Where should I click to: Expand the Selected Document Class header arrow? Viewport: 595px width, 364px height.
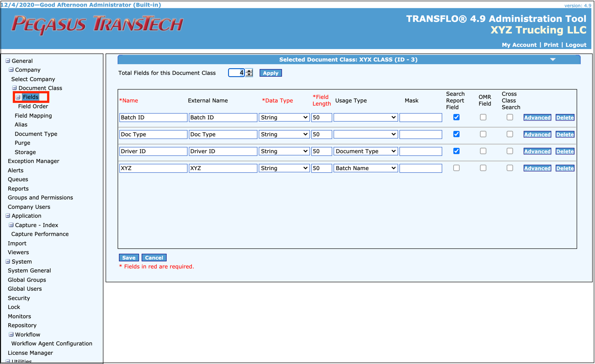[553, 59]
